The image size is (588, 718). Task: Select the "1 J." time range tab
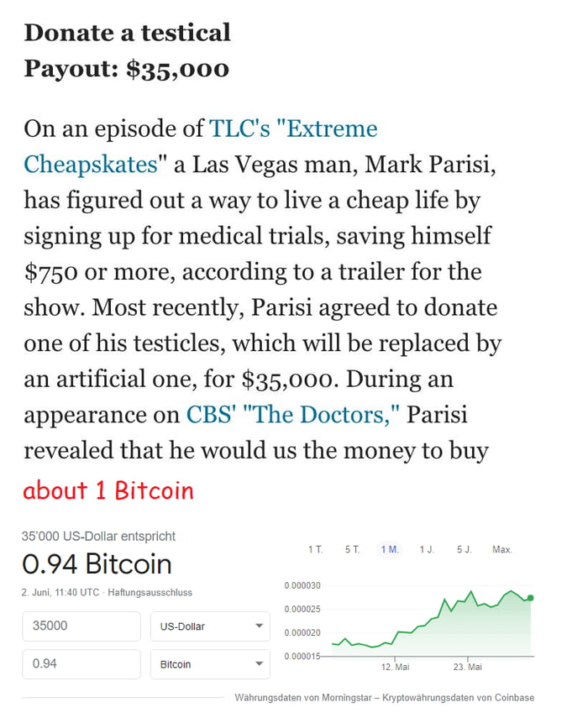click(427, 548)
